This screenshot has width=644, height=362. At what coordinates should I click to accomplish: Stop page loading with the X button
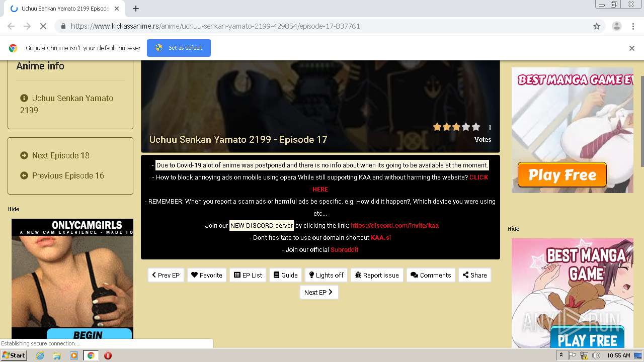(43, 26)
